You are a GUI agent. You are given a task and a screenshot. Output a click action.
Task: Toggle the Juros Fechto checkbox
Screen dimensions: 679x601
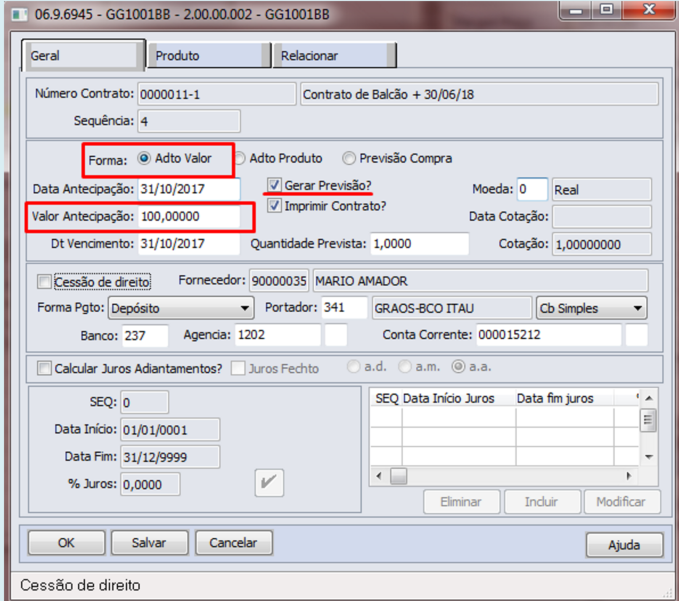coord(238,368)
